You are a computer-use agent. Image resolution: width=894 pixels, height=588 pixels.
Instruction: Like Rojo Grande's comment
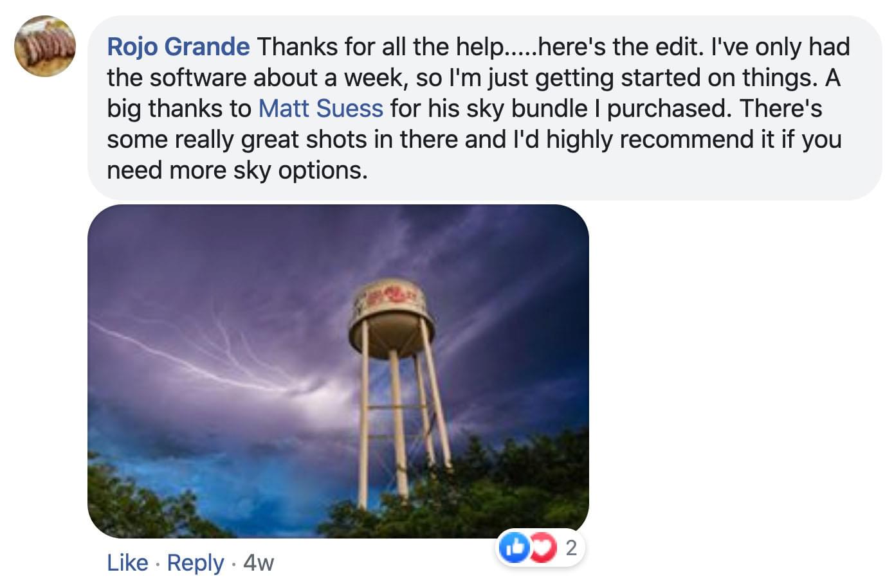tap(127, 563)
